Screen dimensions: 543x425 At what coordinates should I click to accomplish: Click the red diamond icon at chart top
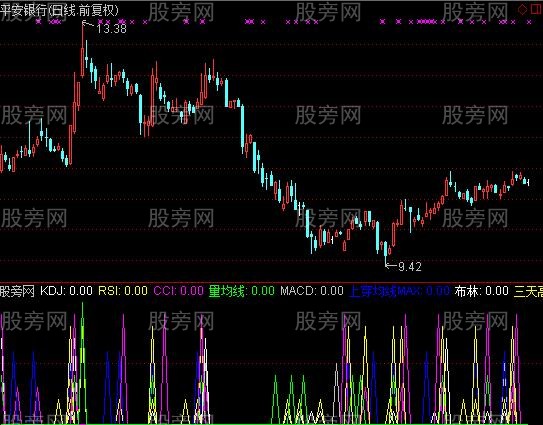pos(522,9)
